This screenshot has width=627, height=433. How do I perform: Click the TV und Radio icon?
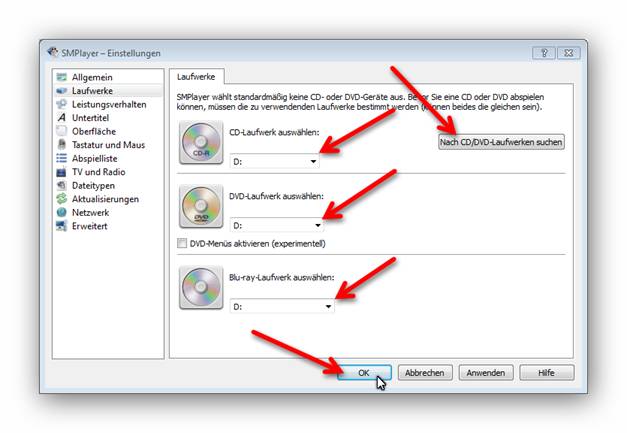[x=62, y=172]
